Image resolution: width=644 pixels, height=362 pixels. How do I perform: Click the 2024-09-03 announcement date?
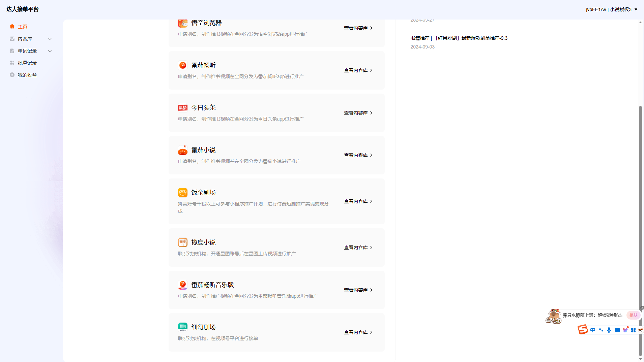[x=422, y=47]
